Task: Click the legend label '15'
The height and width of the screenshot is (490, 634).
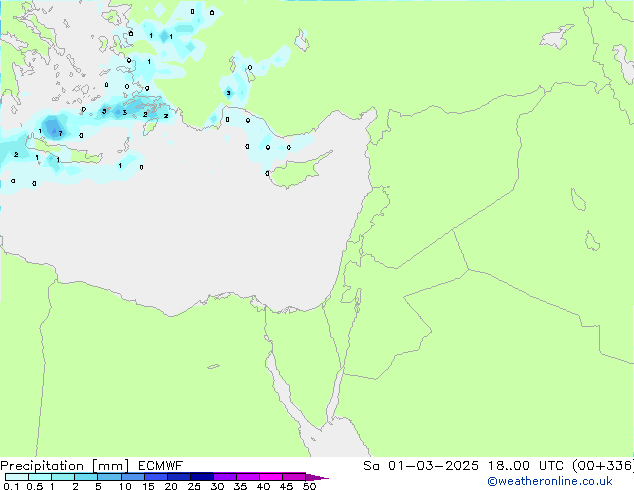Action: (x=148, y=486)
